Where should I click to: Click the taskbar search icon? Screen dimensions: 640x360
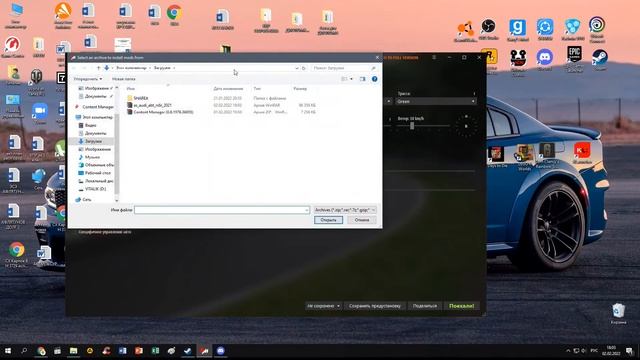click(24, 351)
